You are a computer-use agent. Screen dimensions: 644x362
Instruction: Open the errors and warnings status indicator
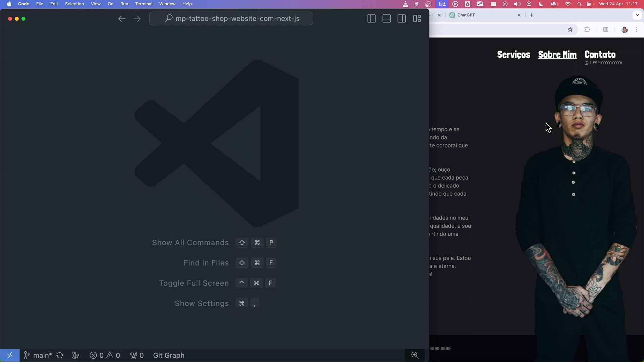pos(105,355)
